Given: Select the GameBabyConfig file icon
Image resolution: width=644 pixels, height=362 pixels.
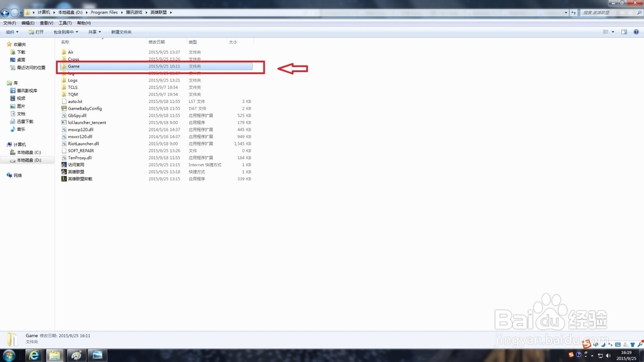Looking at the screenshot, I should (64, 108).
